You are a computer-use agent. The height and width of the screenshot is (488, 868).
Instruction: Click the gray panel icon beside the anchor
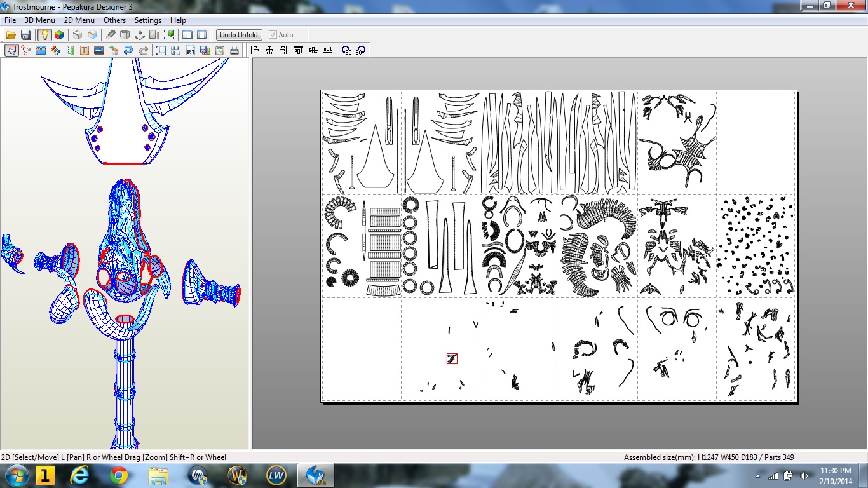pyautogui.click(x=154, y=35)
